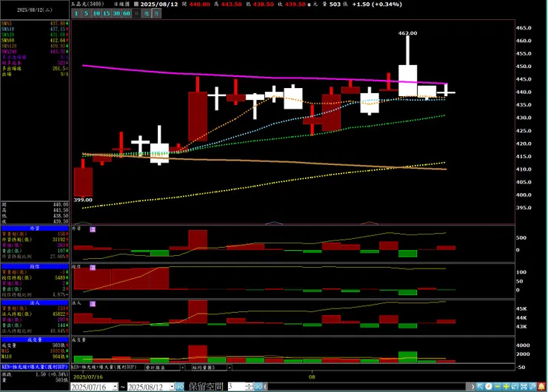Click the SMA120 legend label
The image size is (548, 392).
tap(9, 46)
